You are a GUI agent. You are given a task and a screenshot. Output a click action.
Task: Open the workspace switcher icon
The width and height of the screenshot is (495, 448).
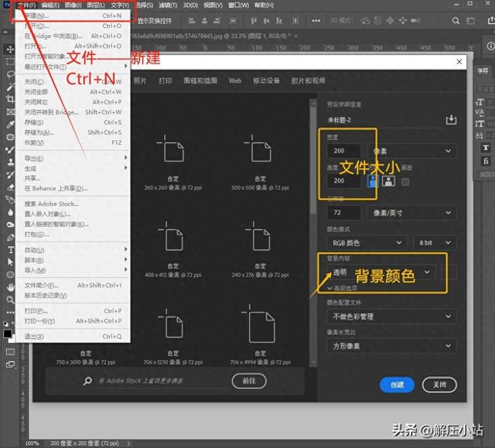tap(471, 21)
